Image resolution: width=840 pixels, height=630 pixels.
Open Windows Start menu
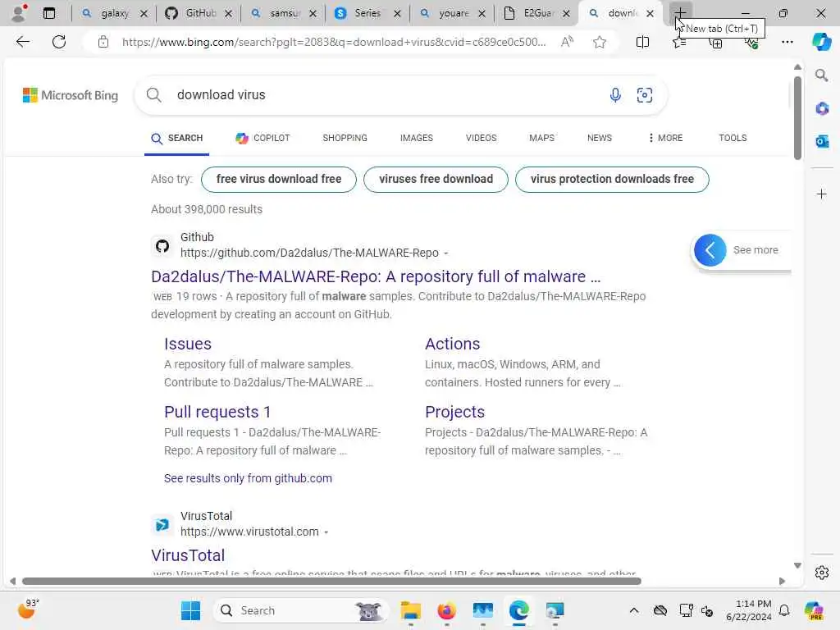[190, 610]
